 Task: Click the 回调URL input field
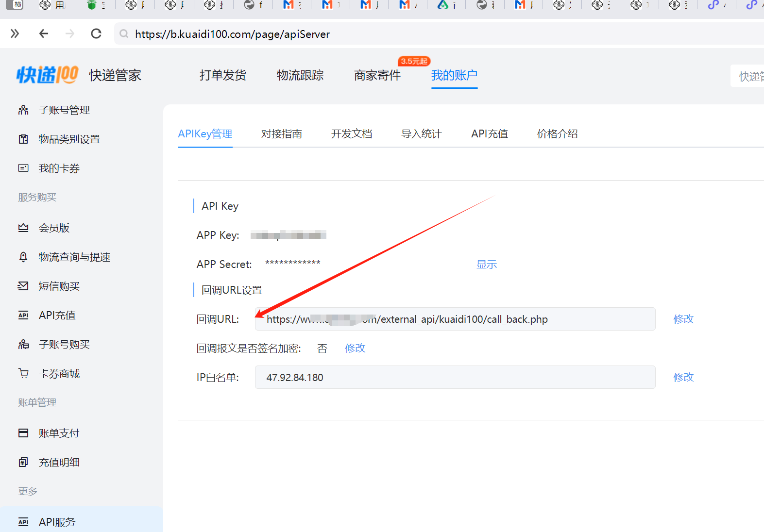point(455,319)
